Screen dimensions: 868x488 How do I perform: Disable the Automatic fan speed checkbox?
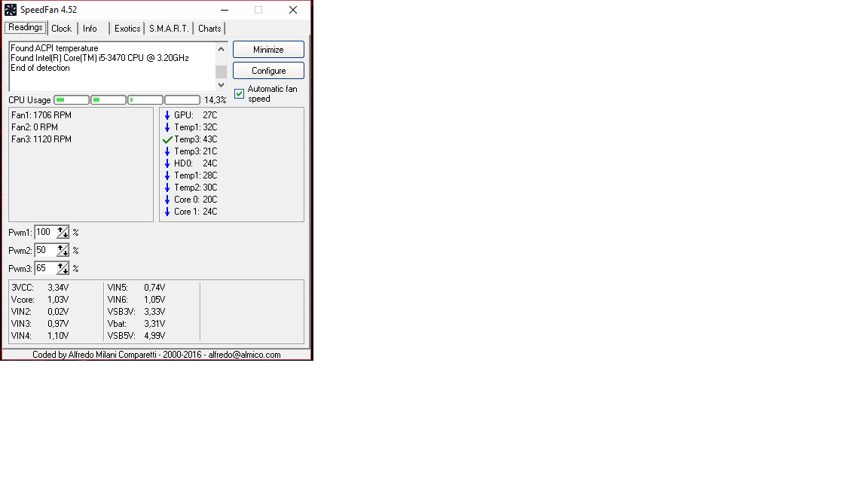tap(239, 93)
